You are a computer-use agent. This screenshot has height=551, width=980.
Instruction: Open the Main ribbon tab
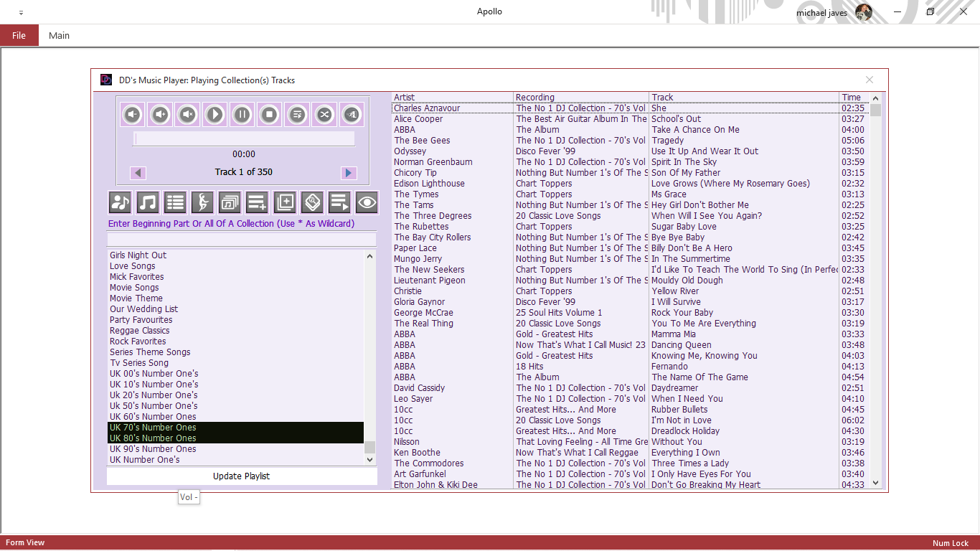[x=59, y=35]
